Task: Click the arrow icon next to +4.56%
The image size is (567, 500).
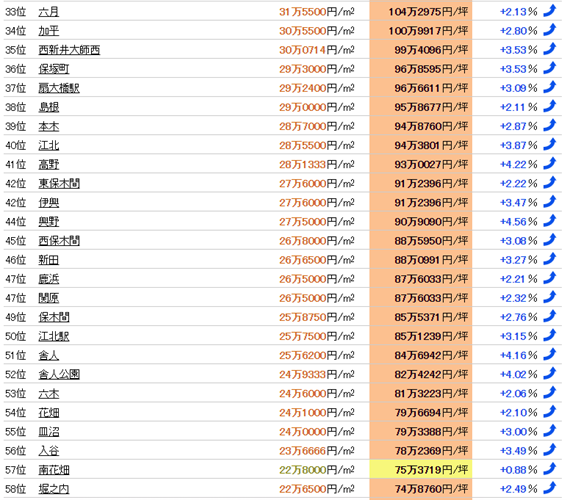Action: [550, 221]
